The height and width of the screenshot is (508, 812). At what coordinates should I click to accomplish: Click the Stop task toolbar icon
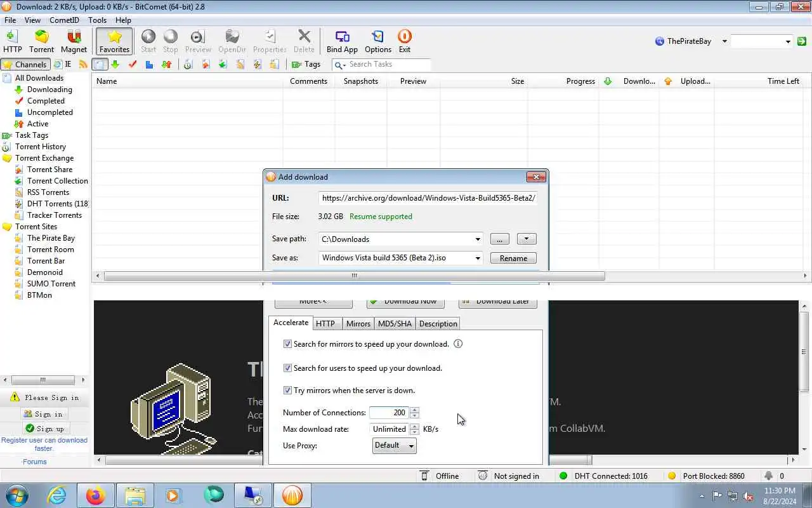point(171,41)
